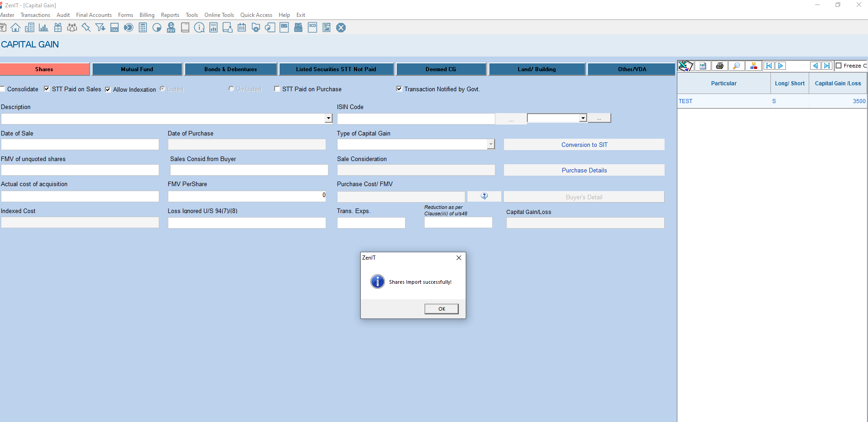This screenshot has width=868, height=422.
Task: Click Conversion to SIT button
Action: click(x=584, y=145)
